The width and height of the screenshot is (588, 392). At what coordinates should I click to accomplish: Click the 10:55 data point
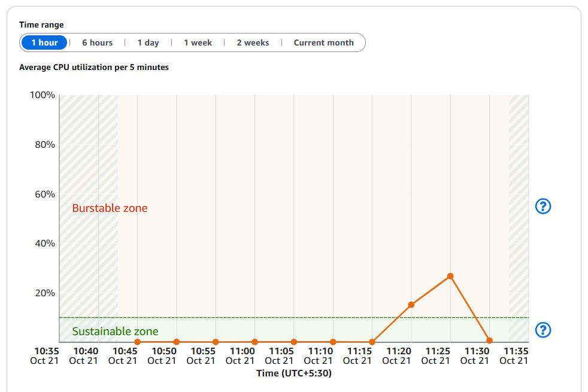click(216, 342)
